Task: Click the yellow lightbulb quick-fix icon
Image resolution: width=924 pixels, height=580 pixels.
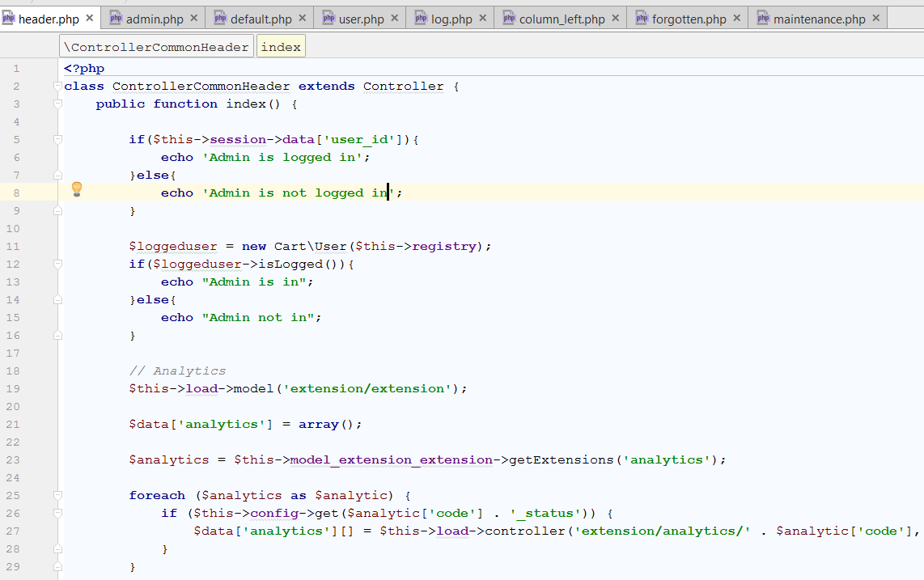Action: coord(77,189)
